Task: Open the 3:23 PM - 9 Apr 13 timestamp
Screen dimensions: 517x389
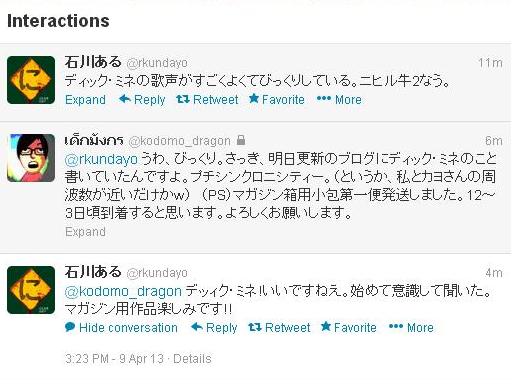Action: click(x=114, y=359)
